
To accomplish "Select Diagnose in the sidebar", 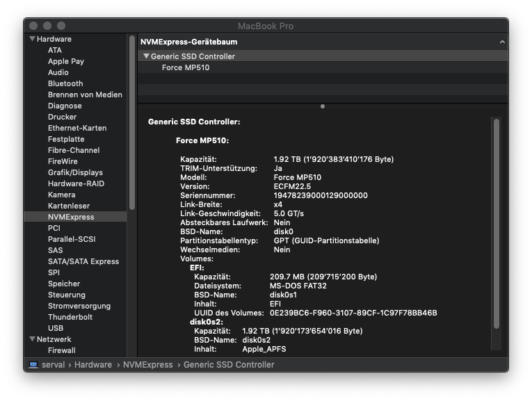I will 65,106.
